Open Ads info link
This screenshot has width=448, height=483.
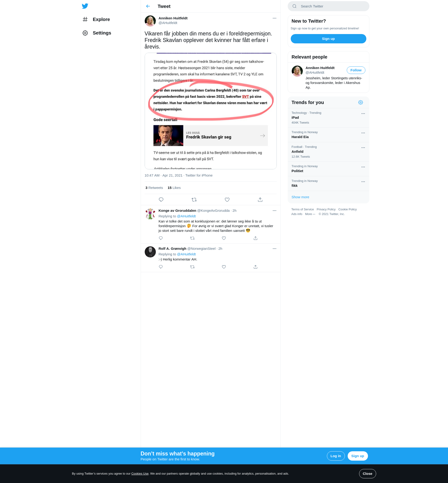point(297,214)
